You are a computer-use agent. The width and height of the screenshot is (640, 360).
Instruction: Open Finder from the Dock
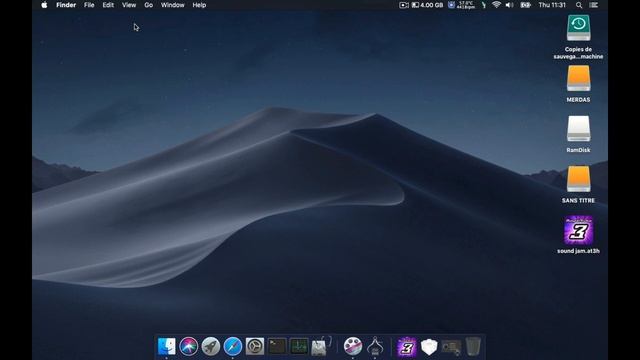pos(167,347)
